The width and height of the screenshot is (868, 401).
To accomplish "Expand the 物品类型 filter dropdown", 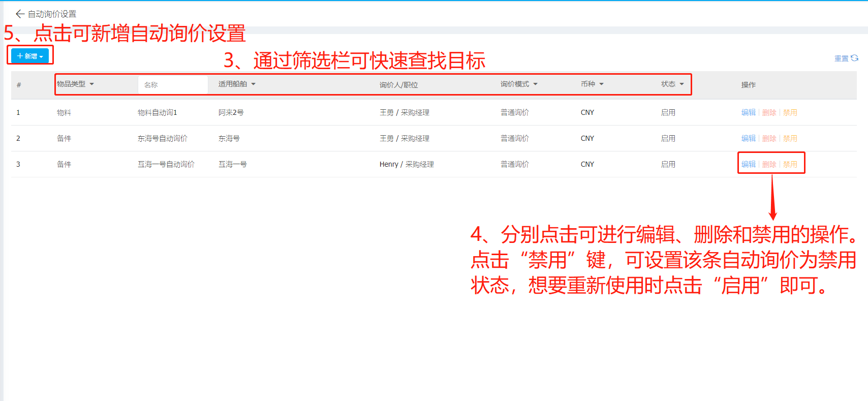I will [76, 84].
